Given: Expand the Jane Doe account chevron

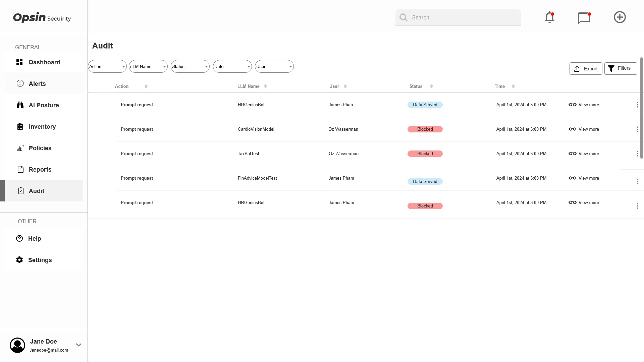Looking at the screenshot, I should [78, 345].
